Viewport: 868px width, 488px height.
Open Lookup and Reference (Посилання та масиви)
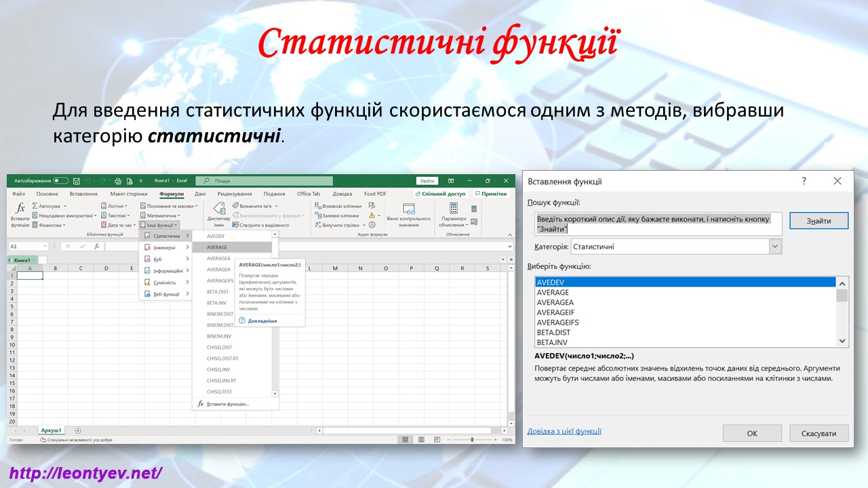[x=169, y=205]
